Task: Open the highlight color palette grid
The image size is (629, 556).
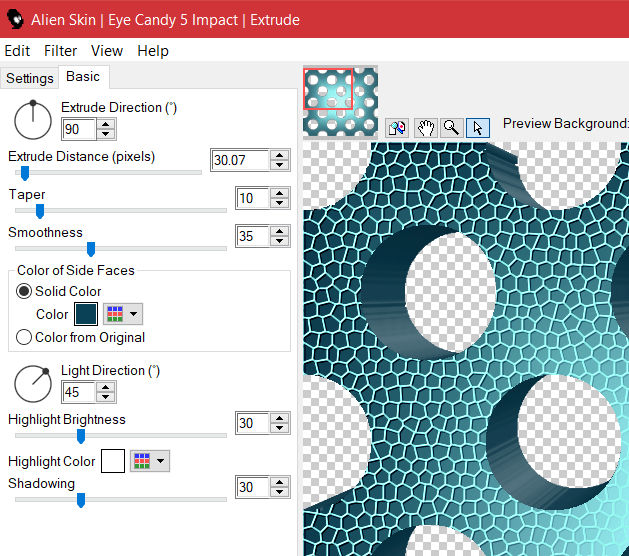Action: coord(142,461)
